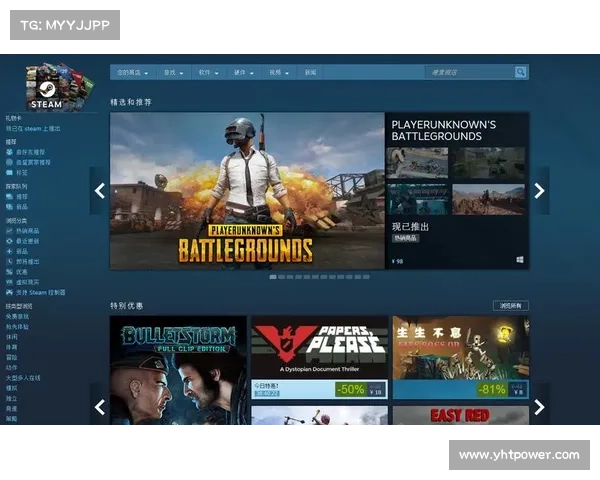This screenshot has width=600, height=480.
Task: Open the 优惠 sidebar link
Action: tap(21, 272)
